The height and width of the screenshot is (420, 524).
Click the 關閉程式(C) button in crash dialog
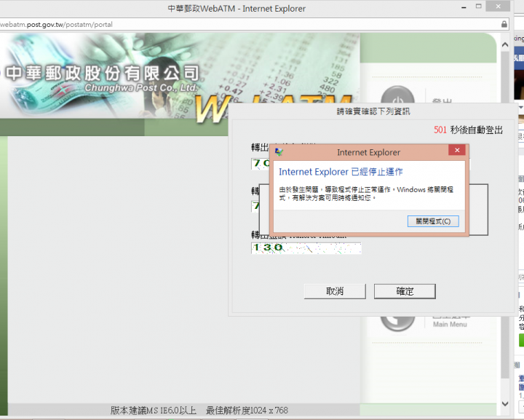pyautogui.click(x=433, y=221)
